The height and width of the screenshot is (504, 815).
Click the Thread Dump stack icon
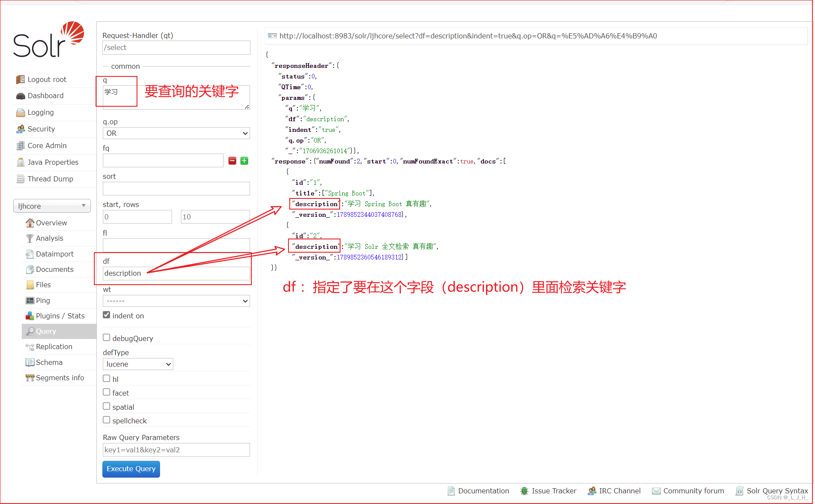[x=20, y=179]
